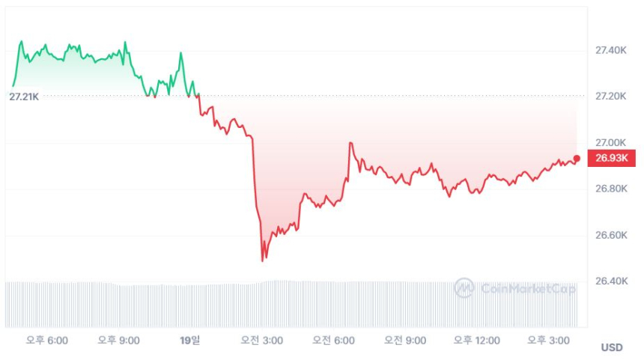This screenshot has width=644, height=363.
Task: Select the 오후 9:00 time axis label
Action: coord(119,341)
